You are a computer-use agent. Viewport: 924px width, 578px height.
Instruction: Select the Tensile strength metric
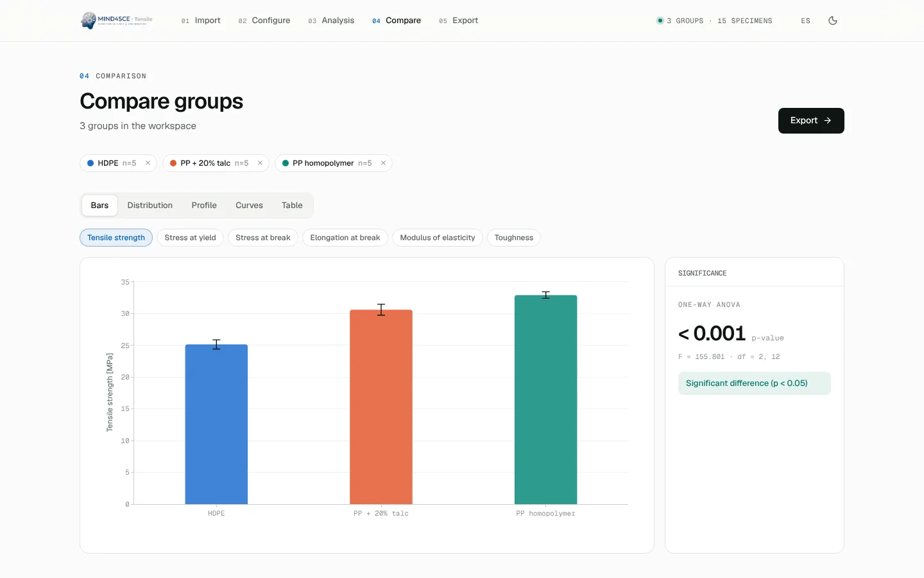click(116, 238)
